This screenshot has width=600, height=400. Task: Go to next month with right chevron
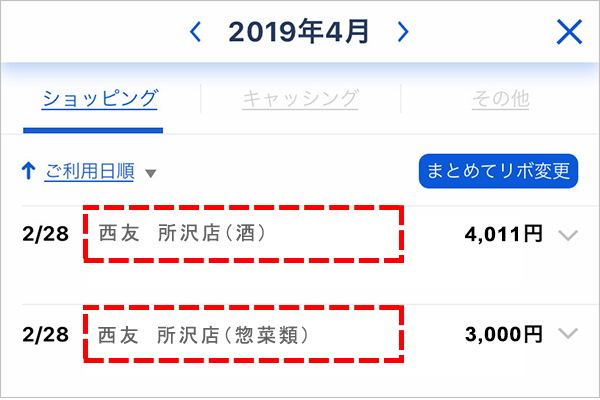[x=403, y=32]
